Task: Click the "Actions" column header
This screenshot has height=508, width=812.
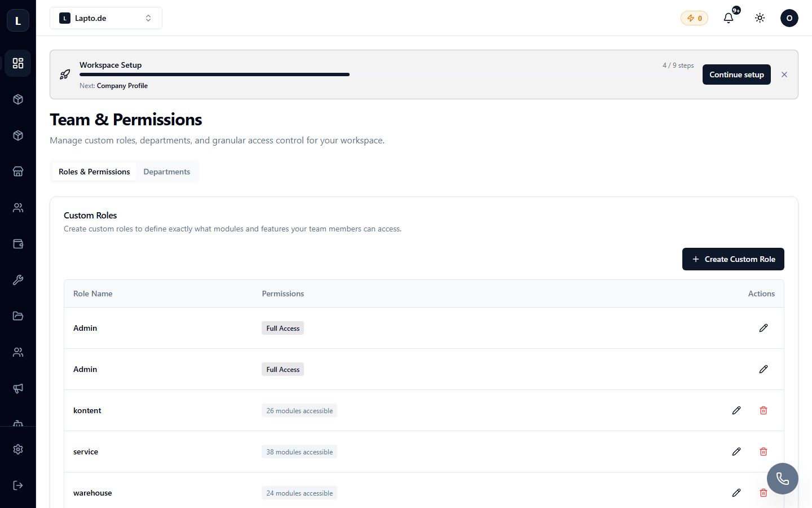Action: click(761, 294)
